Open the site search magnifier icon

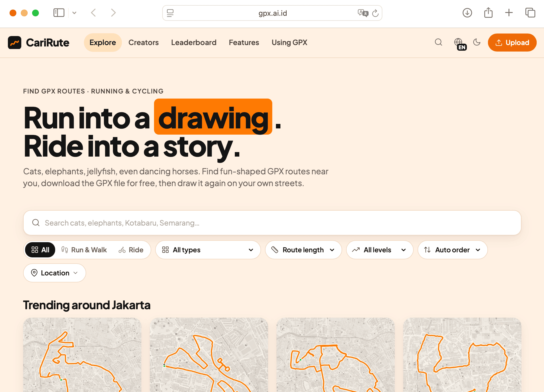(x=438, y=43)
